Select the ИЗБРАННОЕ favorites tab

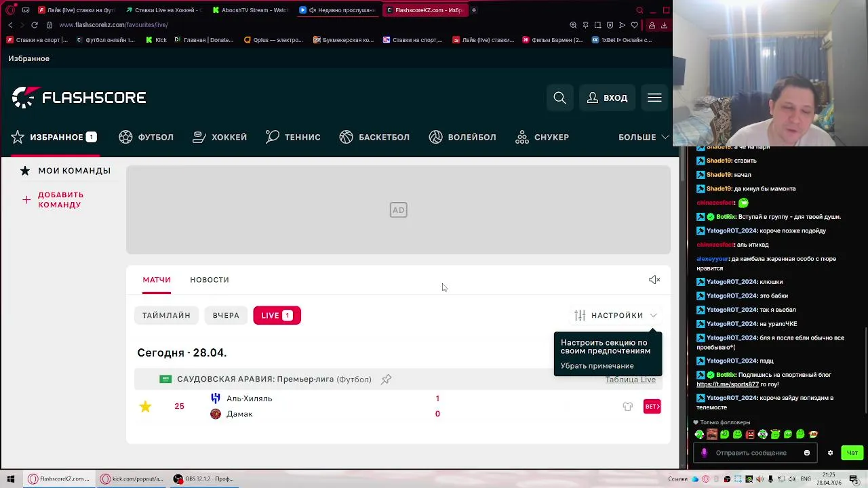pyautogui.click(x=54, y=137)
